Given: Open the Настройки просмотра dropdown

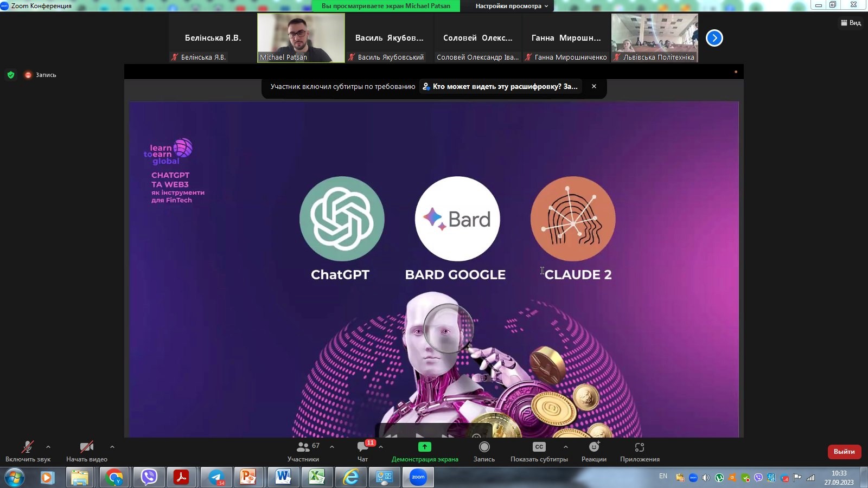Looking at the screenshot, I should (512, 6).
